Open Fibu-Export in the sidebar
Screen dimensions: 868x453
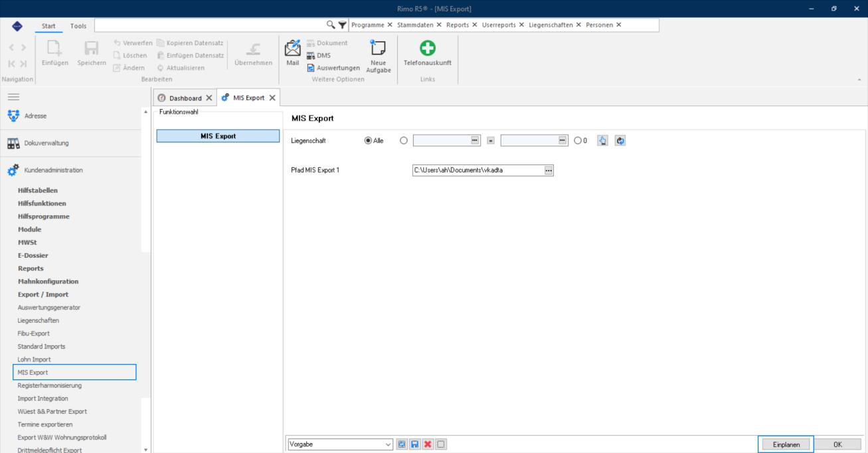click(34, 333)
